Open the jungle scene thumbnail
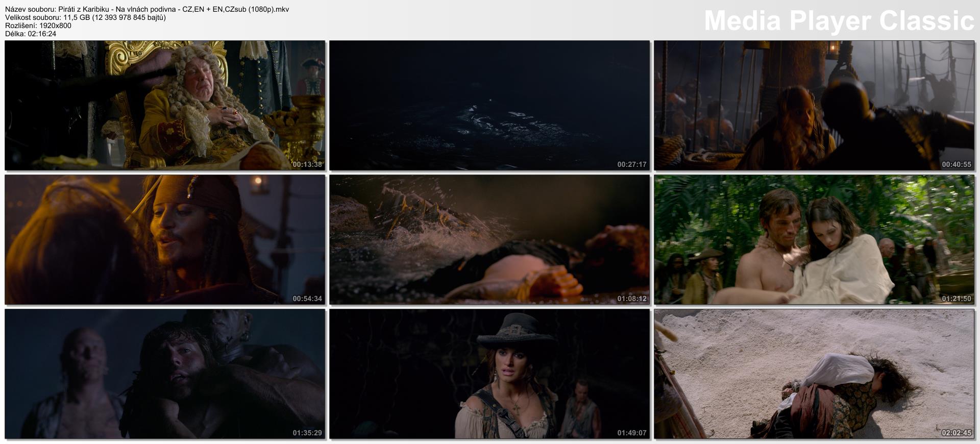This screenshot has width=980, height=444. click(x=814, y=239)
